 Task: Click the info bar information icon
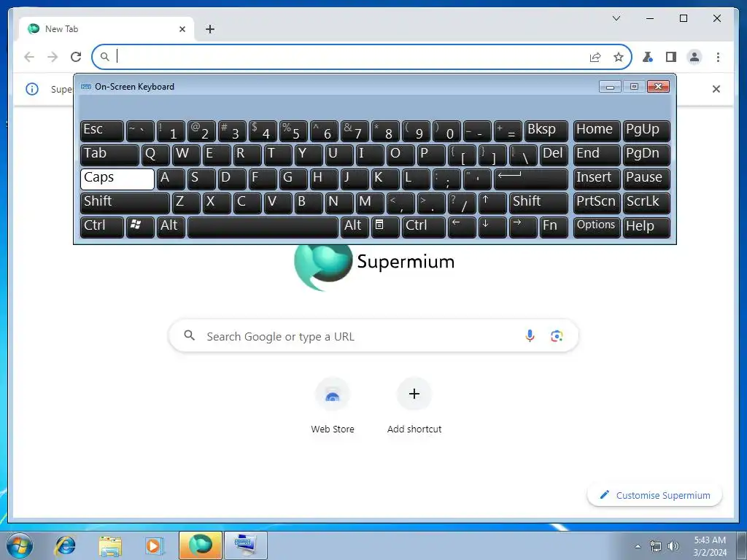[x=32, y=88]
